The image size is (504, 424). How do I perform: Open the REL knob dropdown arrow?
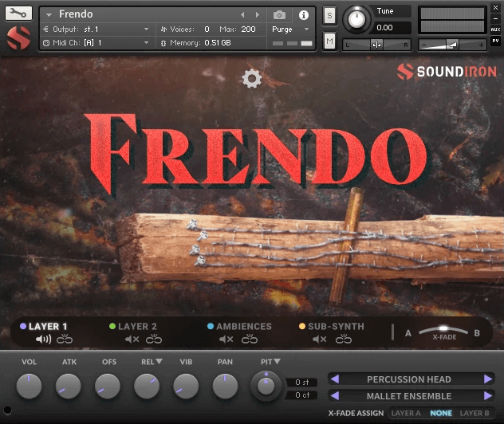click(159, 362)
